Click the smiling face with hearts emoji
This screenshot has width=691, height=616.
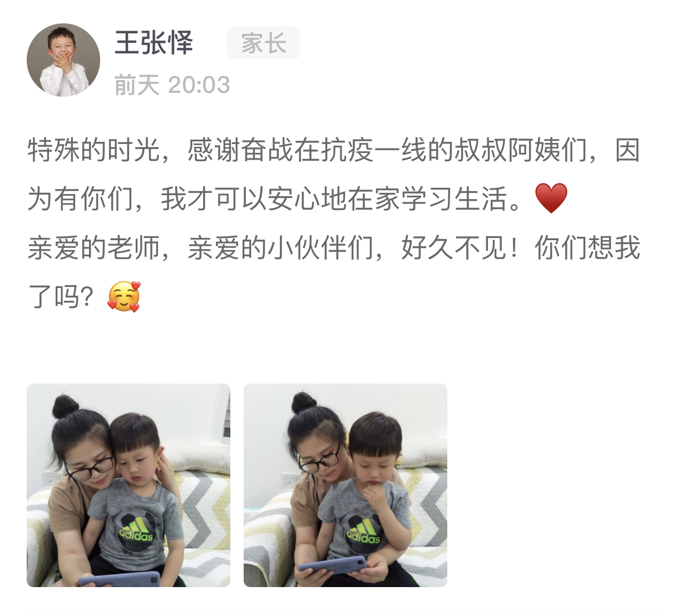124,296
